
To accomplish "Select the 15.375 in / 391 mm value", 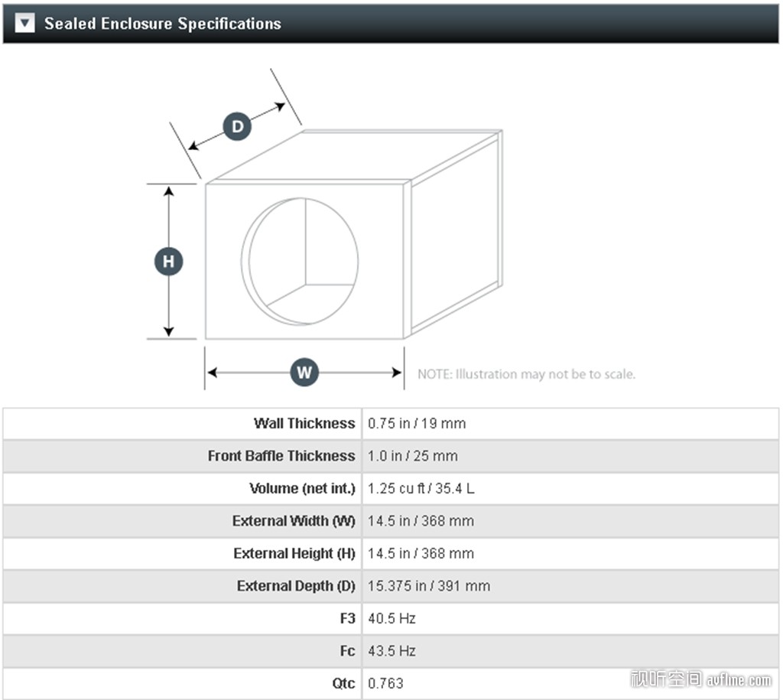I will tap(429, 586).
